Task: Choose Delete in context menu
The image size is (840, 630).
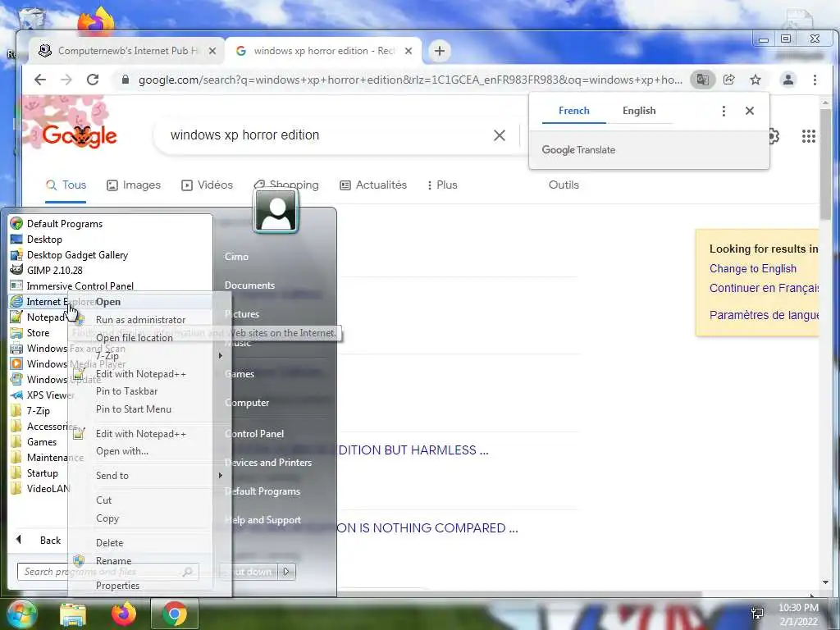Action: [150, 543]
